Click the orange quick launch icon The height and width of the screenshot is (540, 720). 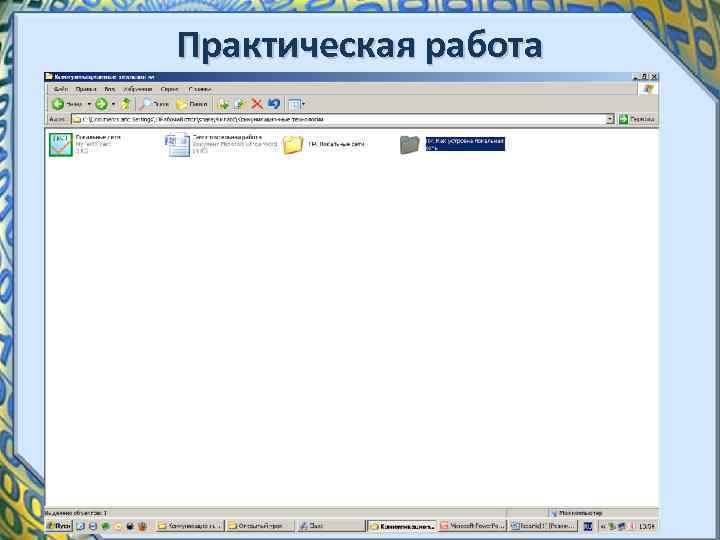point(142,526)
